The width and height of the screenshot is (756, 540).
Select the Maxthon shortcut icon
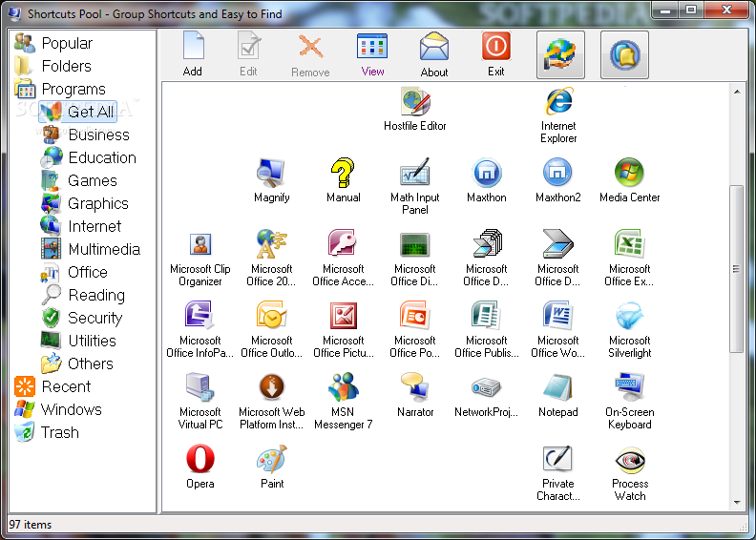tap(487, 181)
